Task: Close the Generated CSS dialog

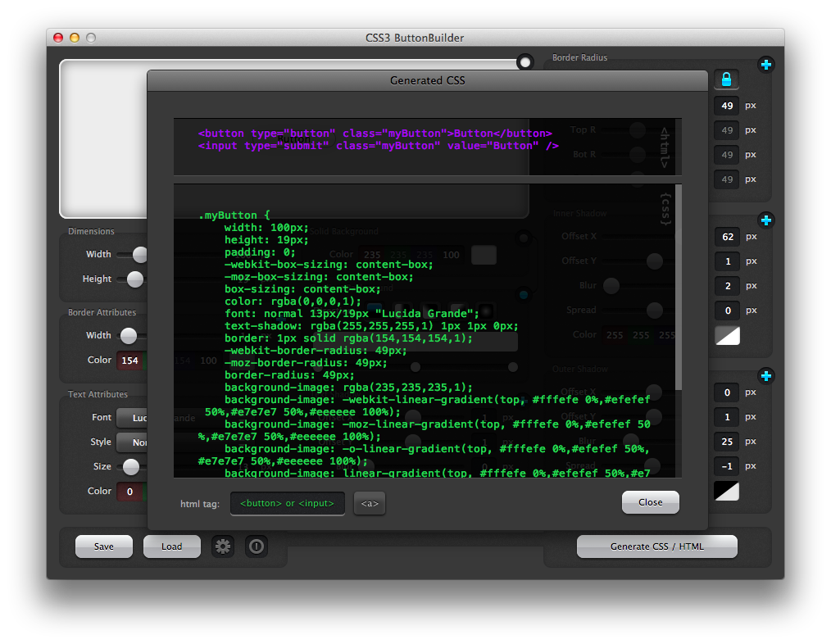Action: tap(650, 502)
